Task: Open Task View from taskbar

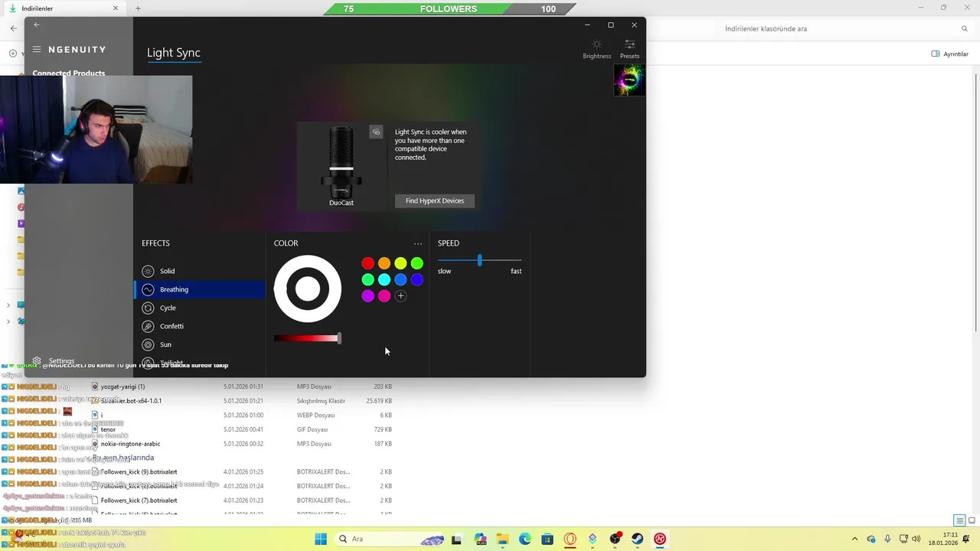Action: [457, 539]
